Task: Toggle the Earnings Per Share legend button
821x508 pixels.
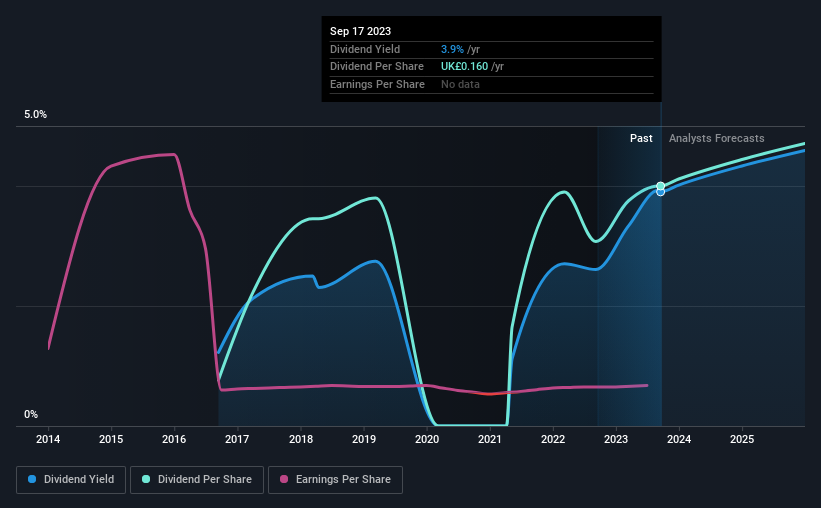Action: point(335,480)
